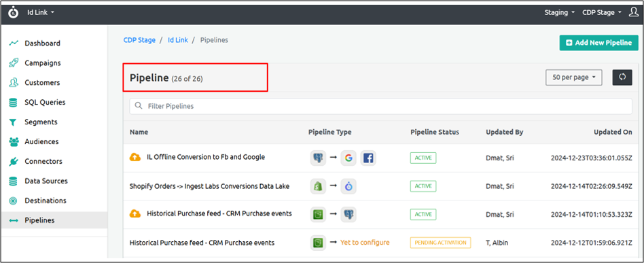Click CDP Stage breadcrumb link
The width and height of the screenshot is (644, 263).
139,40
